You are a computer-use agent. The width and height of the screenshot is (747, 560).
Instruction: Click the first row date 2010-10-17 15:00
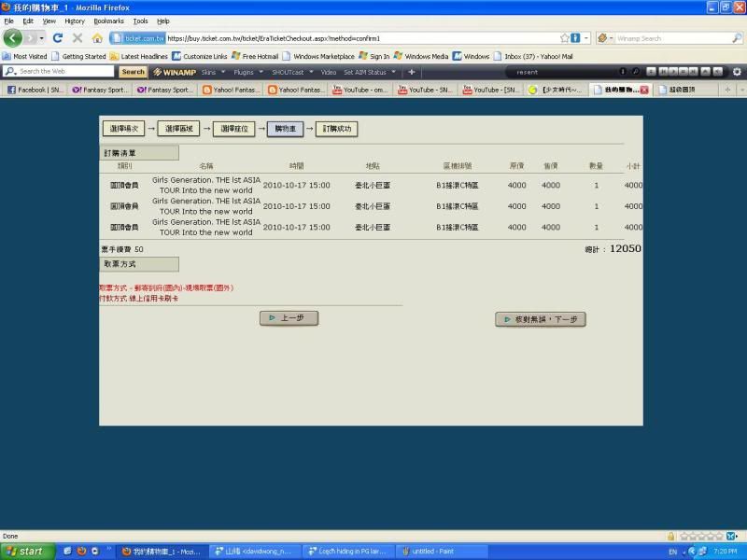[296, 185]
